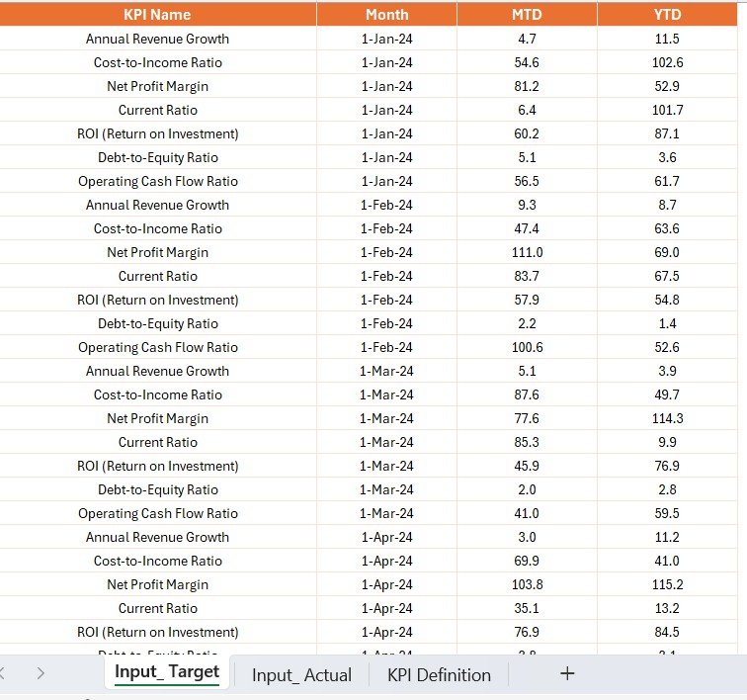747x700 pixels.
Task: Click YTD value 84.5 for ROI April
Action: 667,633
